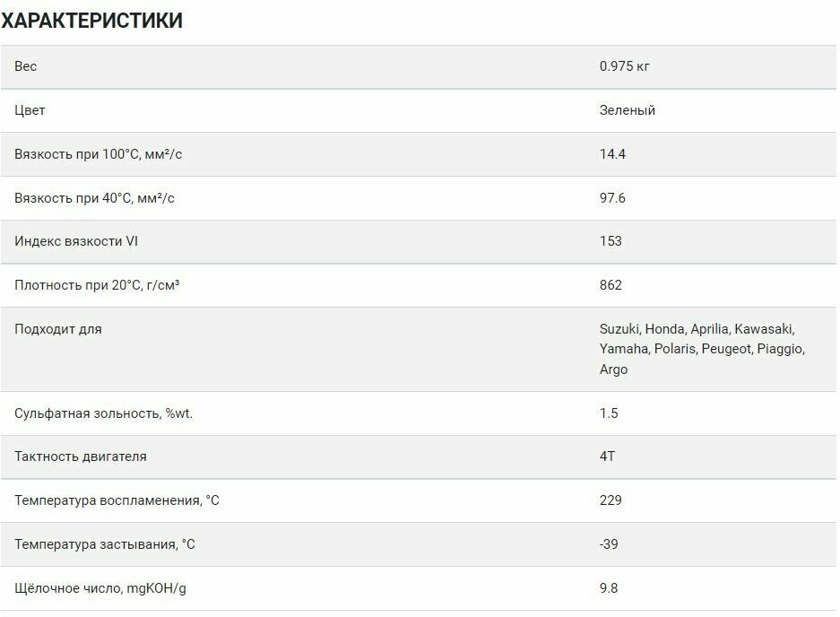Click the Подходит для label
The width and height of the screenshot is (840, 617).
point(58,329)
